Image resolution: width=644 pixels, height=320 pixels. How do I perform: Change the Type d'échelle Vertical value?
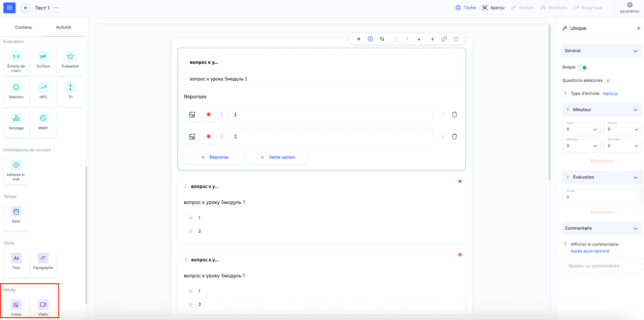tap(610, 94)
